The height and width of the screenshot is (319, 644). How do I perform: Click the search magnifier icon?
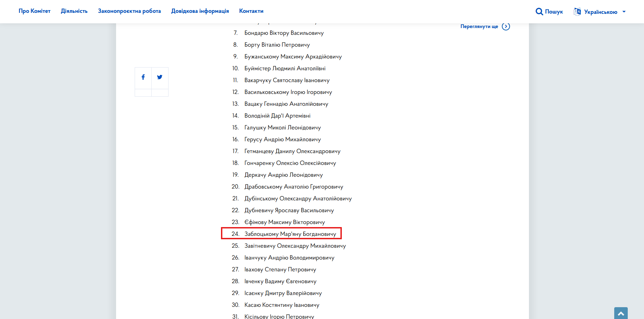[x=539, y=12]
